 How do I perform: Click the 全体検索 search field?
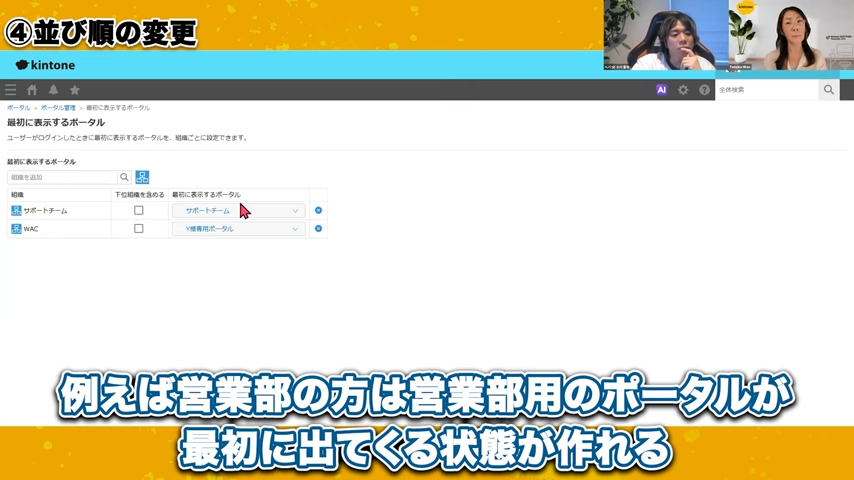pyautogui.click(x=767, y=90)
